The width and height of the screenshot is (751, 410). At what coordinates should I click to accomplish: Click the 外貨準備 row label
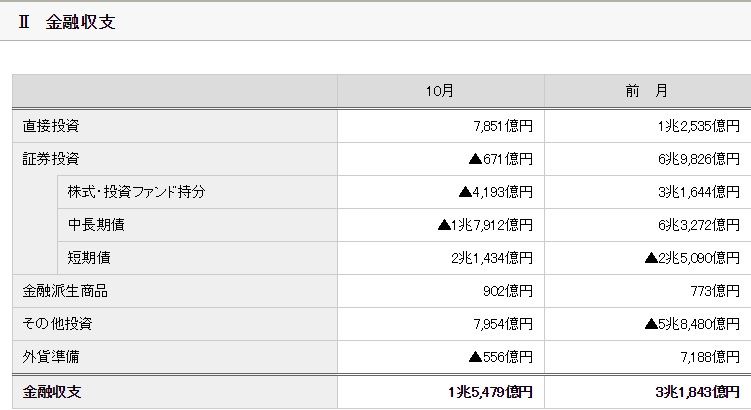click(x=51, y=357)
